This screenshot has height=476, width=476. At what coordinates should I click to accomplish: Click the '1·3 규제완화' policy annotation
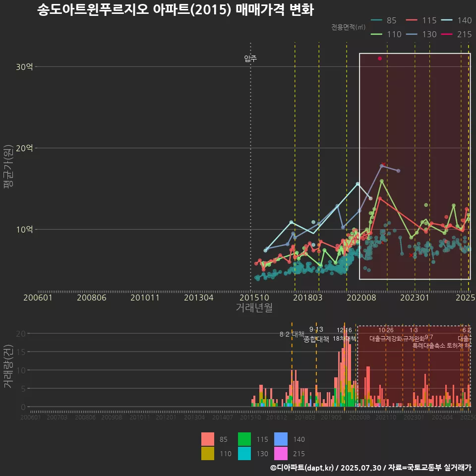(x=414, y=334)
